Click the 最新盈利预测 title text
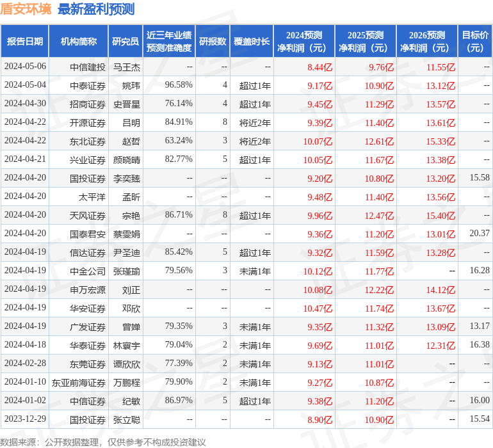The image size is (493, 448). click(96, 9)
